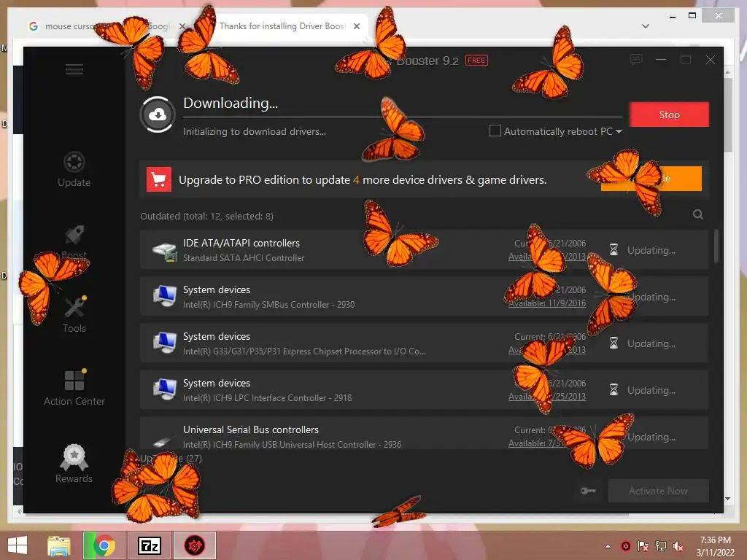Show hidden tray icons arrow
The image size is (747, 560).
tap(608, 546)
